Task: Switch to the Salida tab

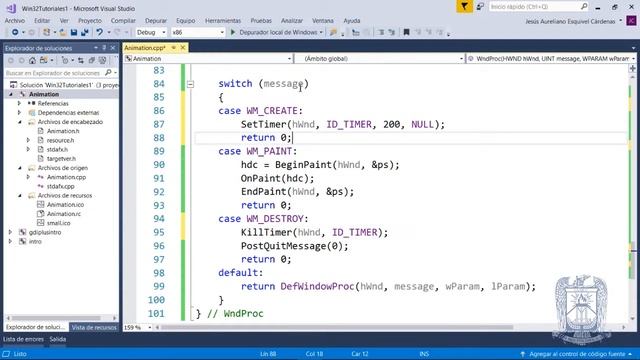Action: coord(58,339)
